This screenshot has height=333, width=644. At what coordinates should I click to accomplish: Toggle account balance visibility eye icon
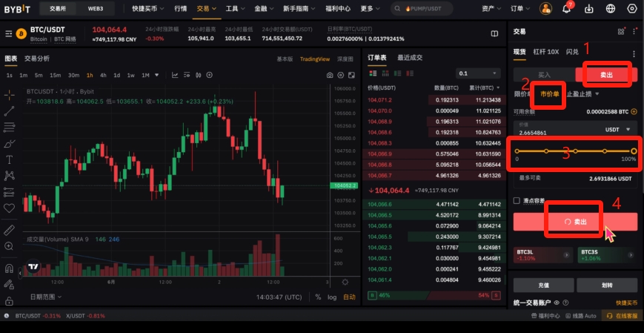pos(557,303)
